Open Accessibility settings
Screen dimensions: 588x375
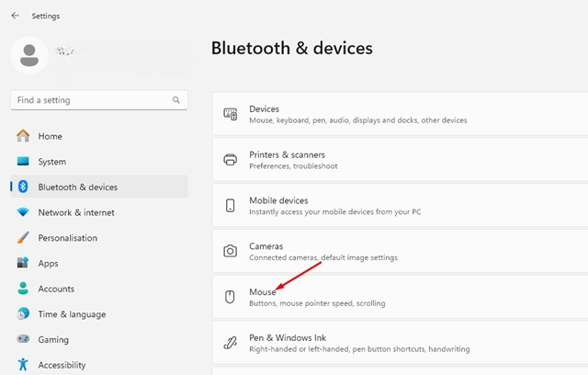click(99, 365)
